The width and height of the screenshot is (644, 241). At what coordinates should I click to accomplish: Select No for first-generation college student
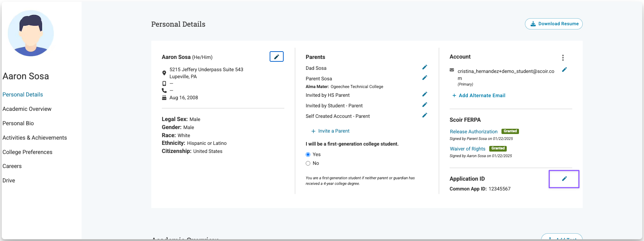(308, 163)
